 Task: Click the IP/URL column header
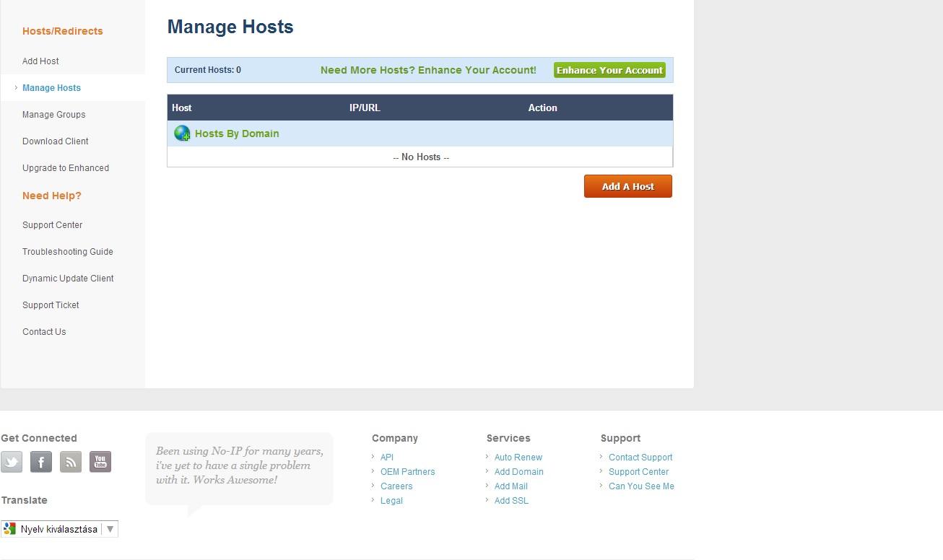click(365, 108)
